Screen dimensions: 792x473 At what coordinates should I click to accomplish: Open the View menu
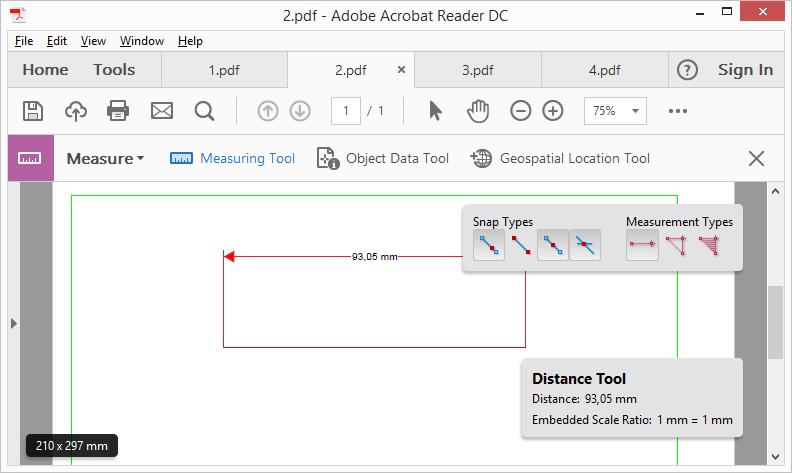pyautogui.click(x=93, y=41)
